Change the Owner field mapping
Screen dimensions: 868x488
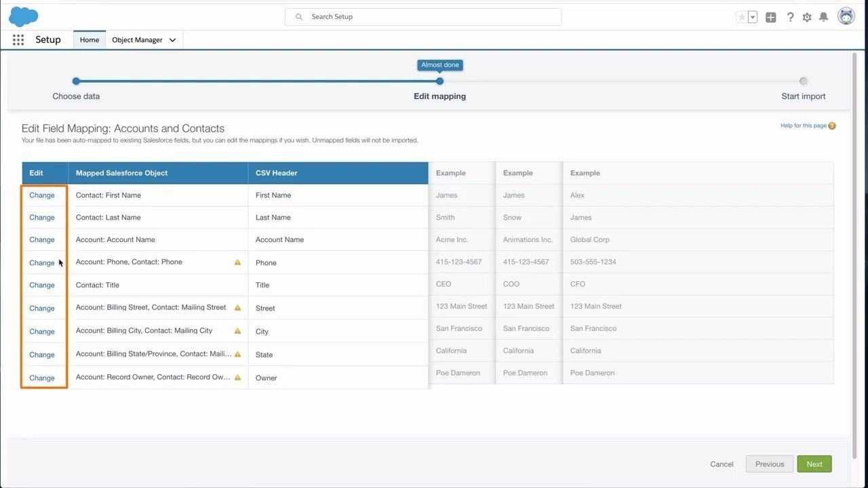(x=42, y=378)
